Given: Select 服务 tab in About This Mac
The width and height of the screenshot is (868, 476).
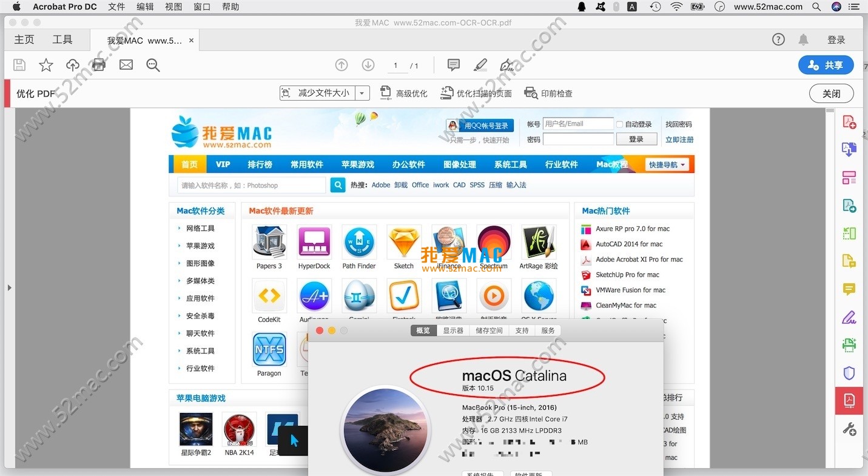Looking at the screenshot, I should click(548, 330).
